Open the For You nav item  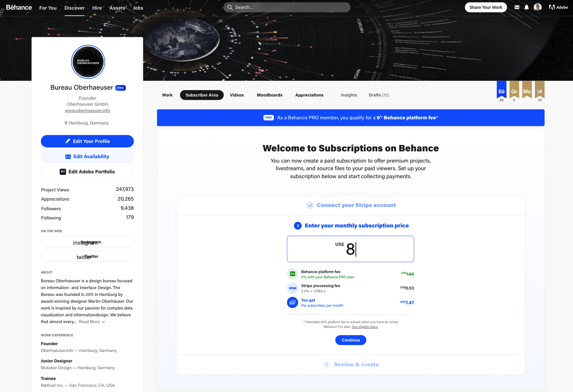point(48,8)
